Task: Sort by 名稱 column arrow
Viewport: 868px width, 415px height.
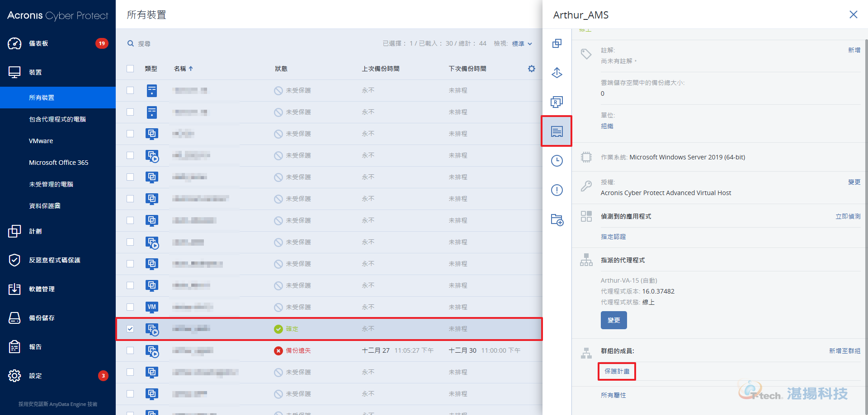Action: [x=191, y=69]
